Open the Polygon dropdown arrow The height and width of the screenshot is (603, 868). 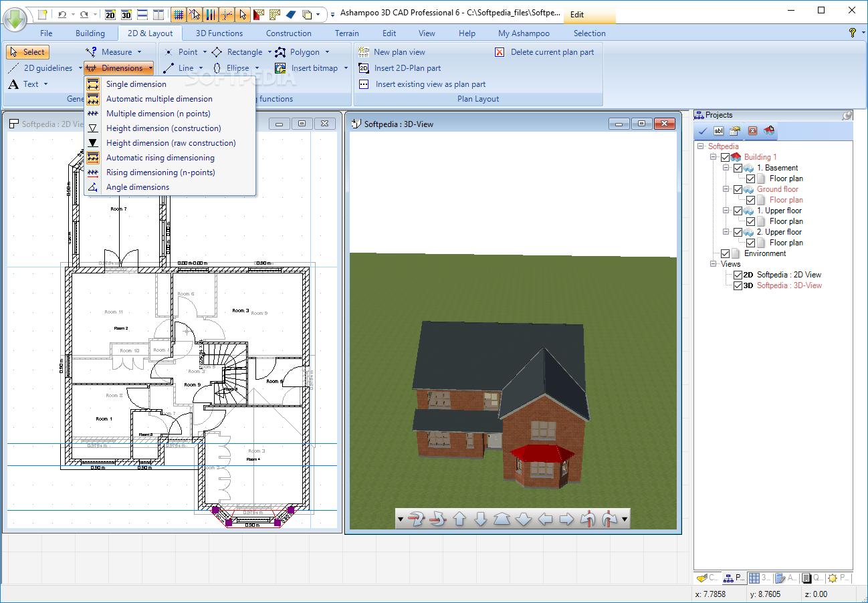(x=327, y=52)
